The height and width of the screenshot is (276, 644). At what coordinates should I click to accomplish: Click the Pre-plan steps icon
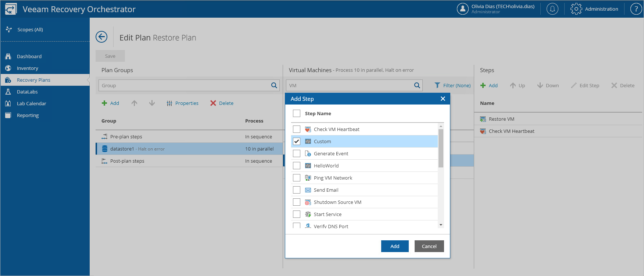point(104,137)
